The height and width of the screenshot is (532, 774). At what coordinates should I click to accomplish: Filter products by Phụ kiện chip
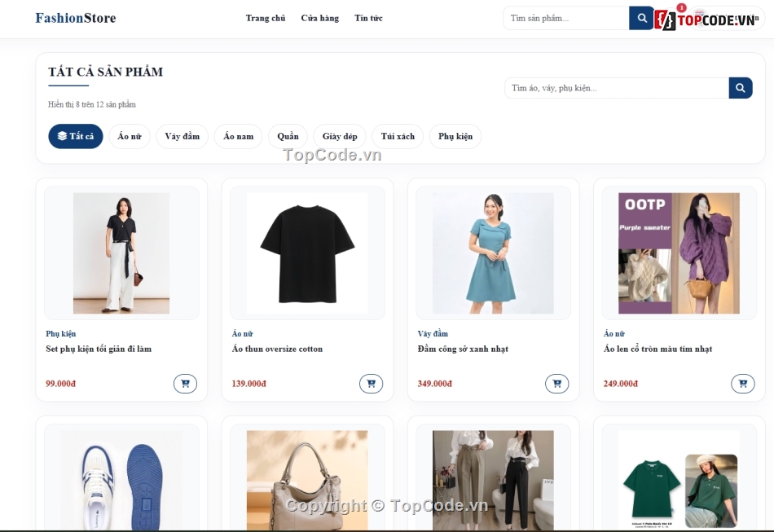coord(455,136)
